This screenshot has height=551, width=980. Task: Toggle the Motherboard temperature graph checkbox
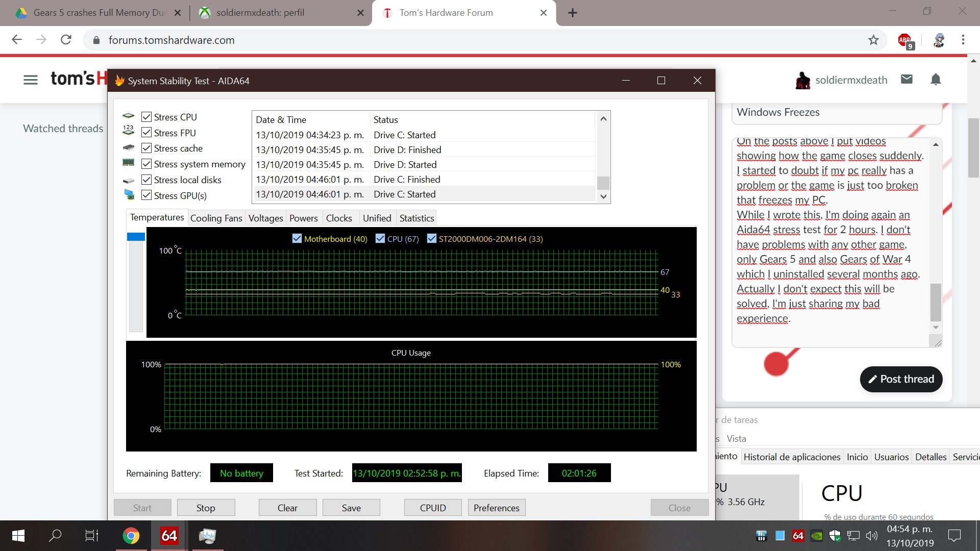(x=297, y=238)
